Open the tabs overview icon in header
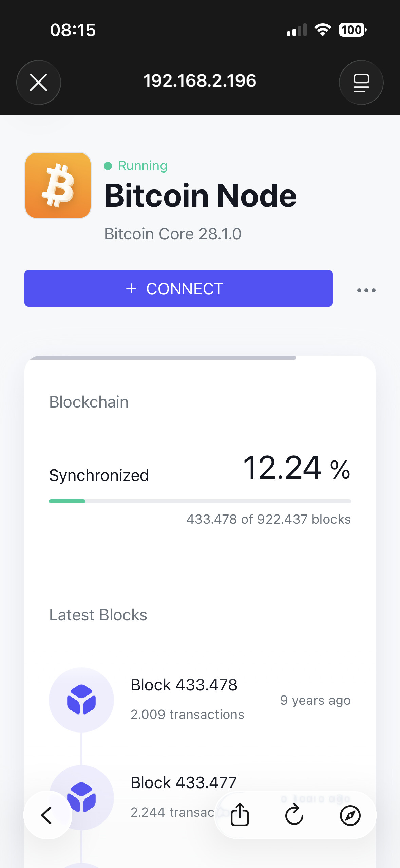Screen dimensions: 400x868 click(x=361, y=83)
